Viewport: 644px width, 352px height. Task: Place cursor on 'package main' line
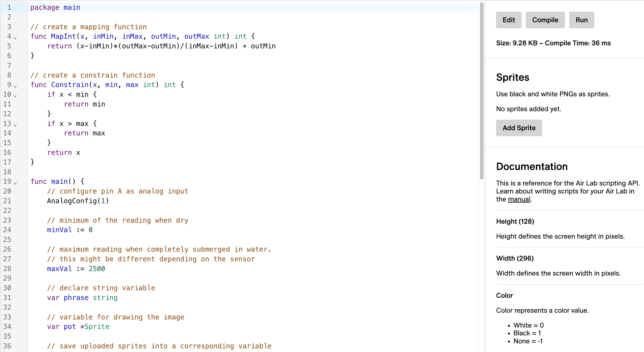click(55, 8)
